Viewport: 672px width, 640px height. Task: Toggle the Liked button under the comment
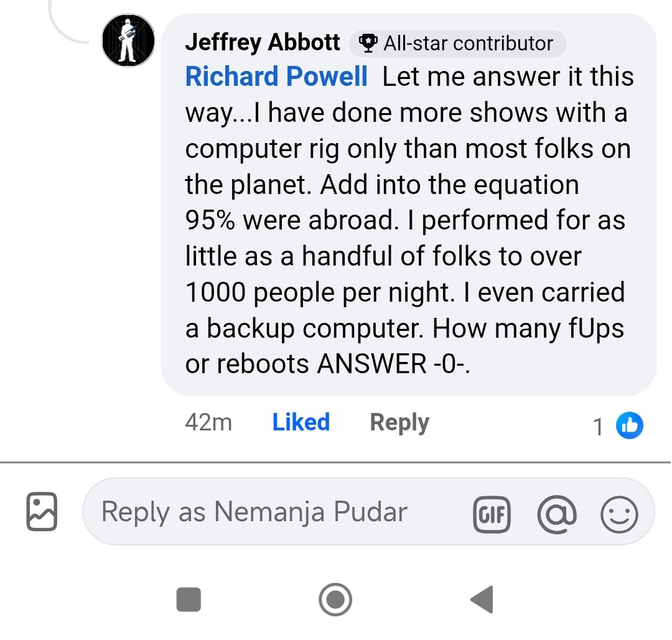[301, 423]
